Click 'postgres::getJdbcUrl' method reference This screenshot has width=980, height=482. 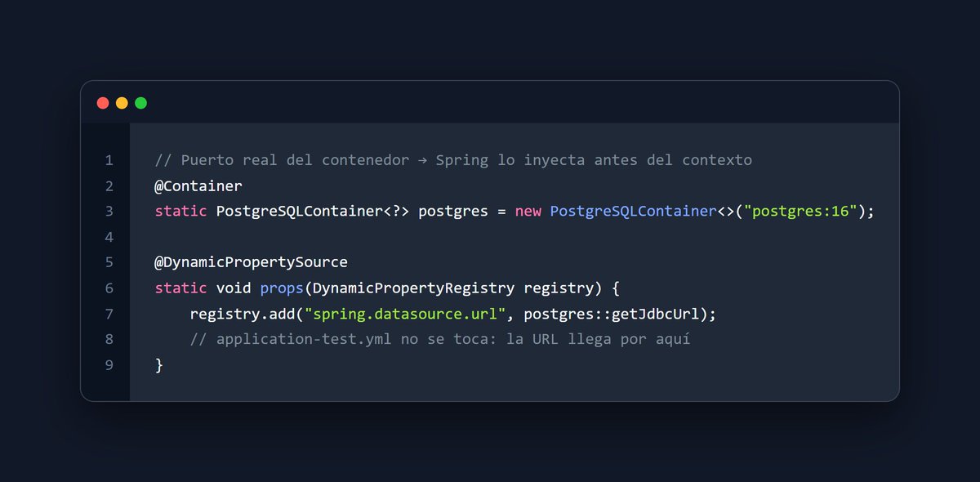[x=611, y=314]
